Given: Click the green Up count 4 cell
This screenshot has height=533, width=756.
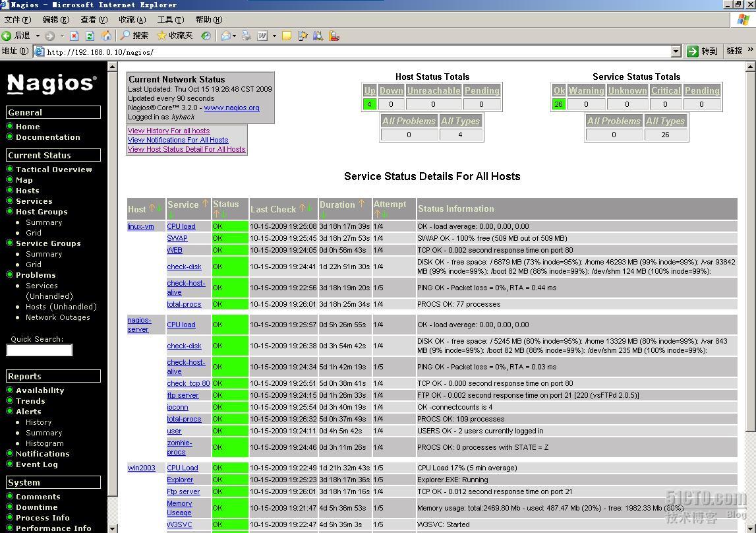Looking at the screenshot, I should click(x=369, y=104).
